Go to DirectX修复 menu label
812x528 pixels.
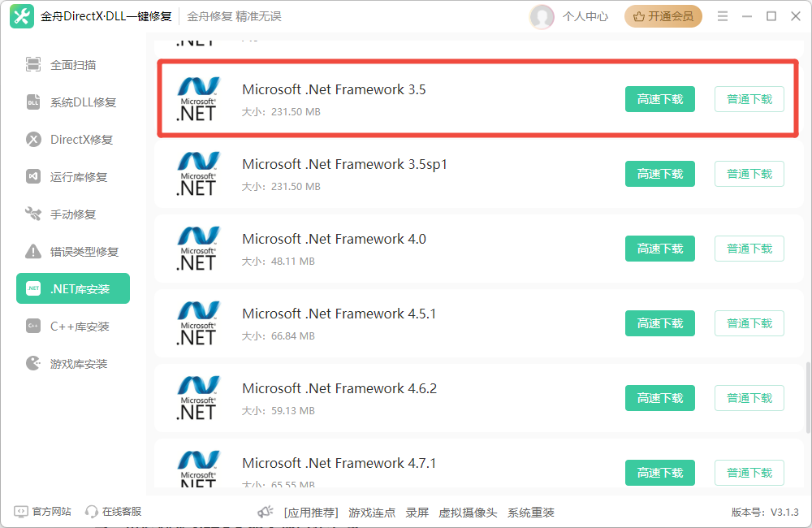pyautogui.click(x=81, y=140)
